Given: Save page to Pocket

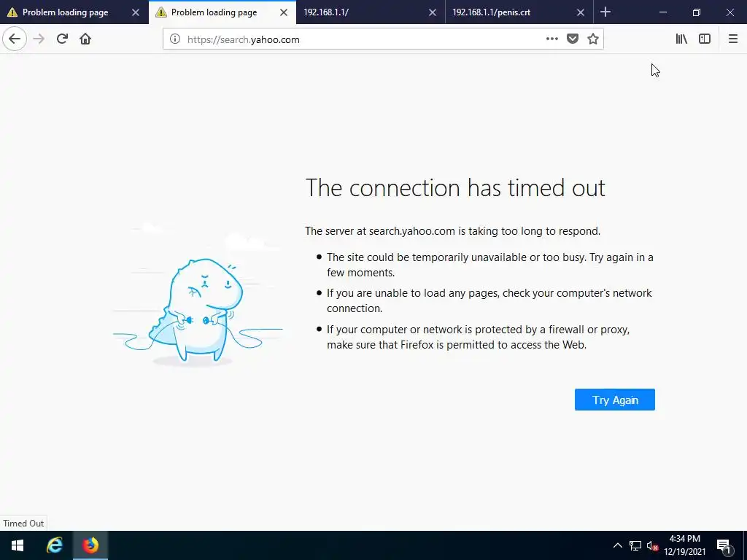Looking at the screenshot, I should [x=573, y=39].
